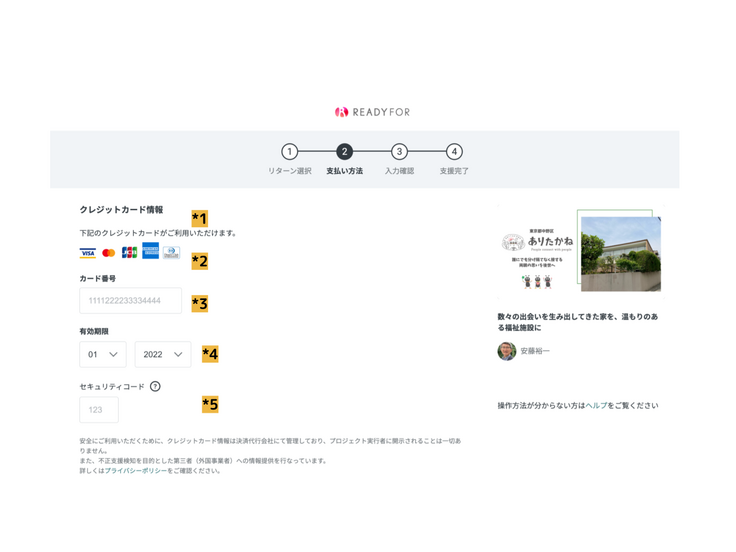Click the project owner avatar photo
This screenshot has width=736, height=552.
(x=507, y=351)
